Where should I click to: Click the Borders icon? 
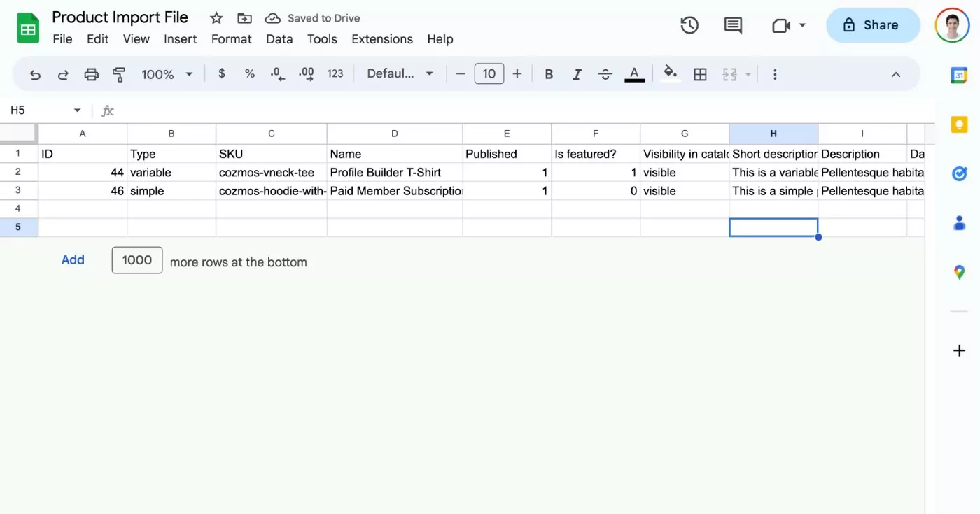(700, 74)
